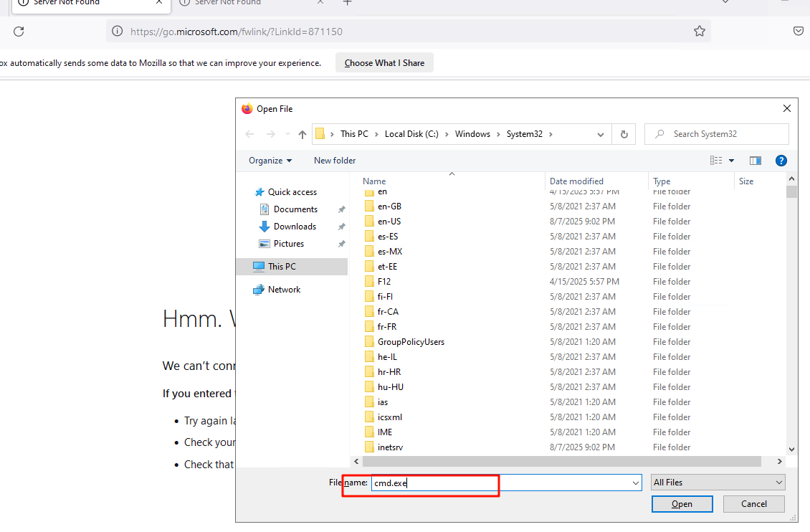Screen dimensions: 810x532
Task: Expand the address bar path history dropdown
Action: coord(600,134)
